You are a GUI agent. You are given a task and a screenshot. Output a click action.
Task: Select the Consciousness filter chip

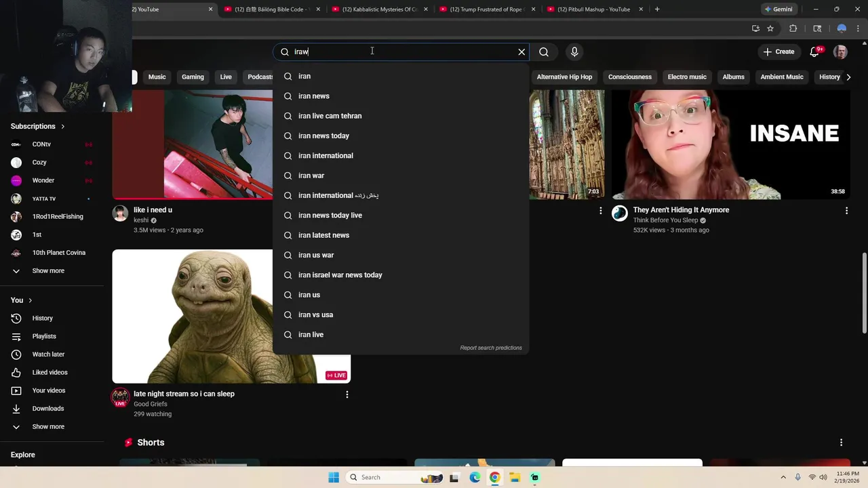[630, 77]
